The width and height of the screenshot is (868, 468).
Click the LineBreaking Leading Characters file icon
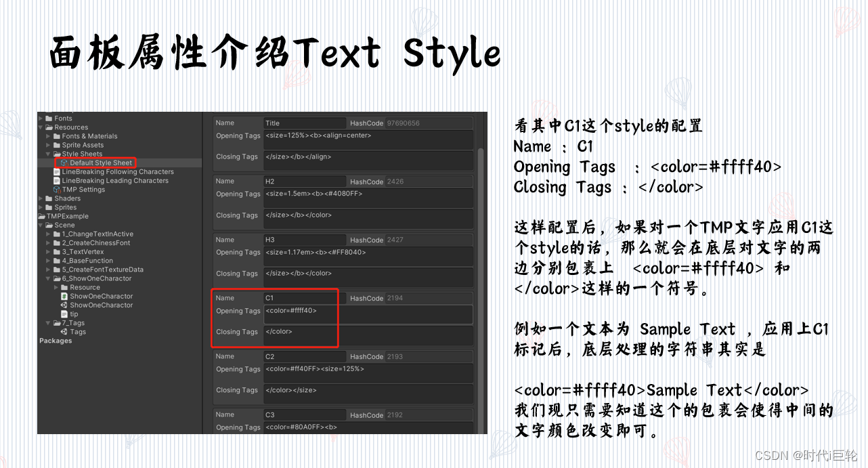point(57,181)
